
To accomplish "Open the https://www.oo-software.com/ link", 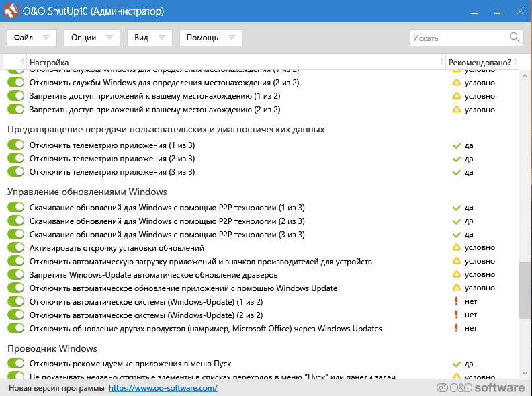I will [x=163, y=388].
